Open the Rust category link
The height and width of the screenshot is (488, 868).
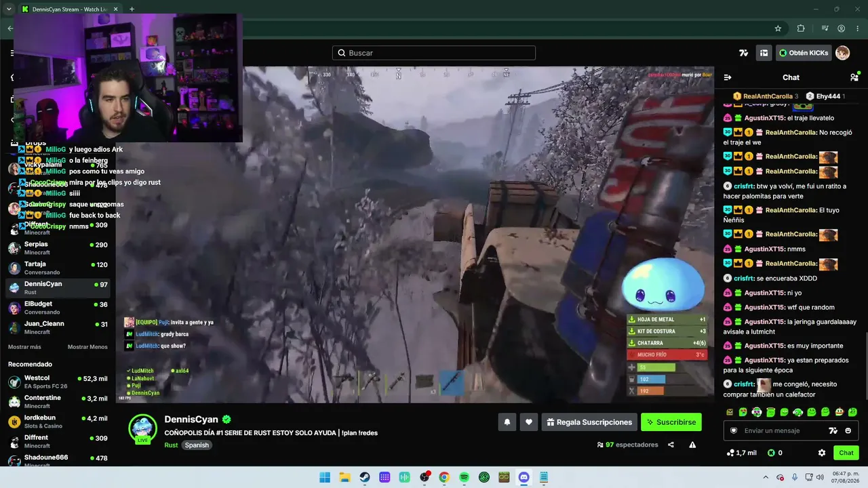pos(171,445)
